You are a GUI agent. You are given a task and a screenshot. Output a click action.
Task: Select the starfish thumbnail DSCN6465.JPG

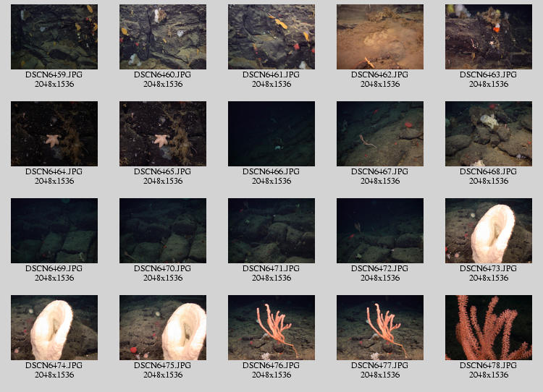[163, 134]
